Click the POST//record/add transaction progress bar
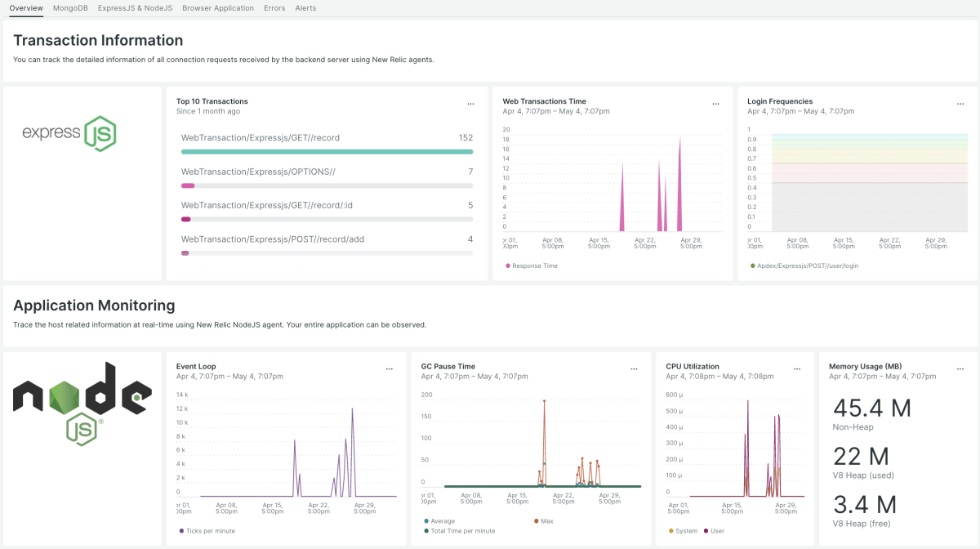The width and height of the screenshot is (980, 549). click(327, 253)
